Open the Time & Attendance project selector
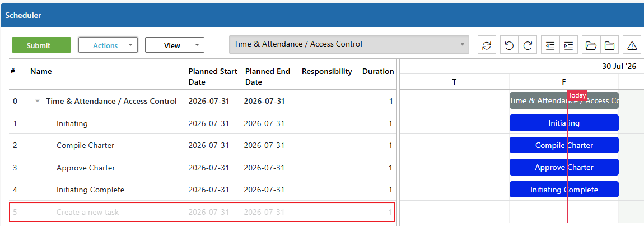Image resolution: width=644 pixels, height=226 pixels. tap(349, 44)
